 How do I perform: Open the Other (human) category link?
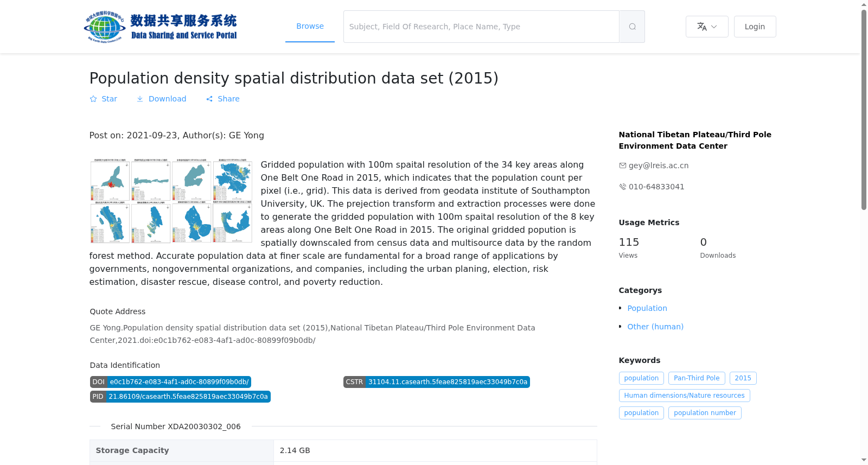coord(655,327)
